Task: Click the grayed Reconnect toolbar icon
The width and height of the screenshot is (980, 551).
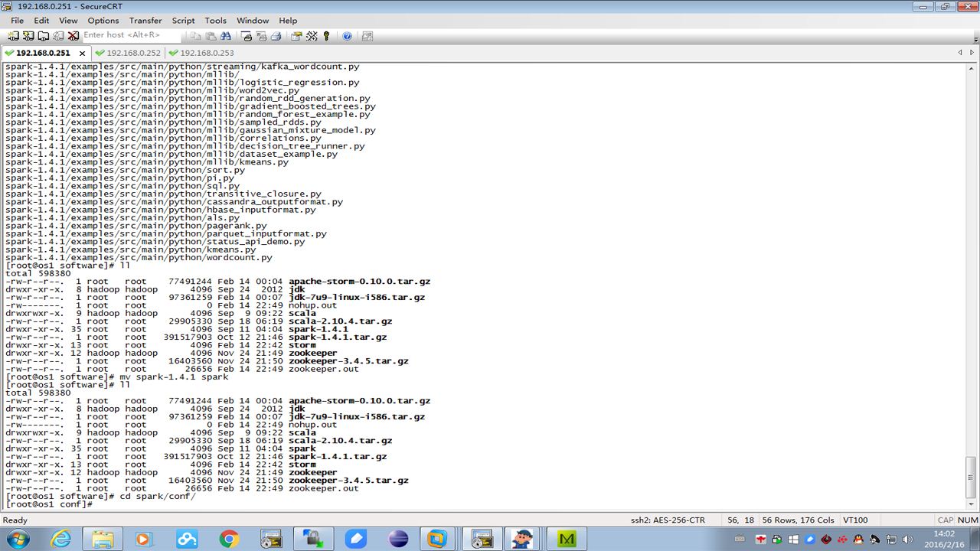Action: [x=58, y=36]
